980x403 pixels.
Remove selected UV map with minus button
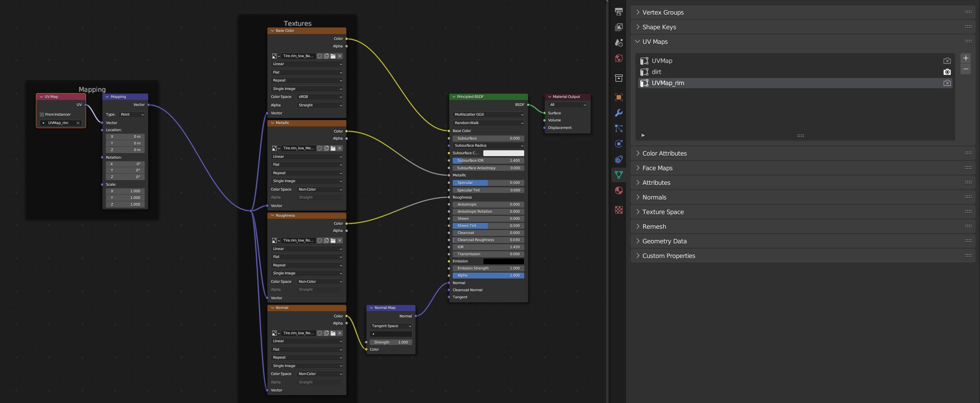tap(965, 69)
